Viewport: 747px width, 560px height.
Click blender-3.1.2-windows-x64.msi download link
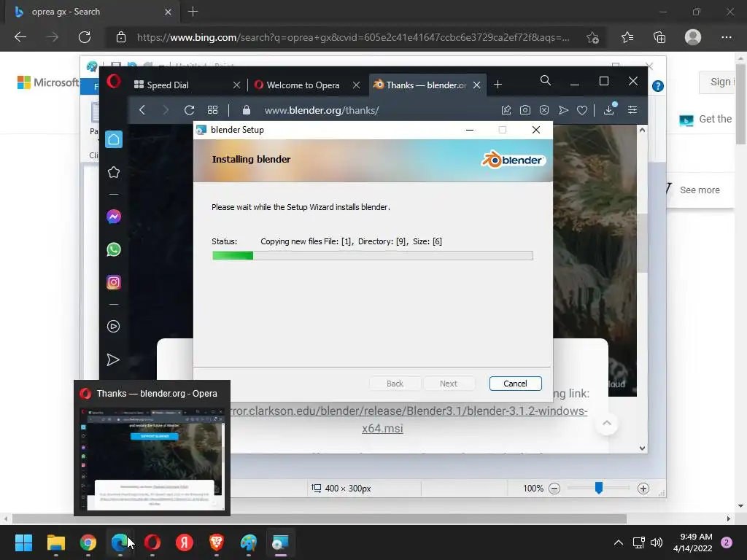[409, 419]
